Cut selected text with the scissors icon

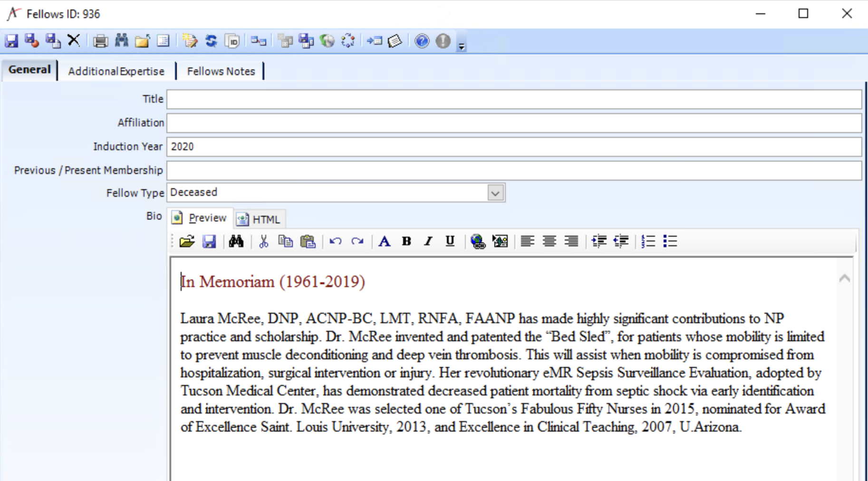tap(263, 241)
